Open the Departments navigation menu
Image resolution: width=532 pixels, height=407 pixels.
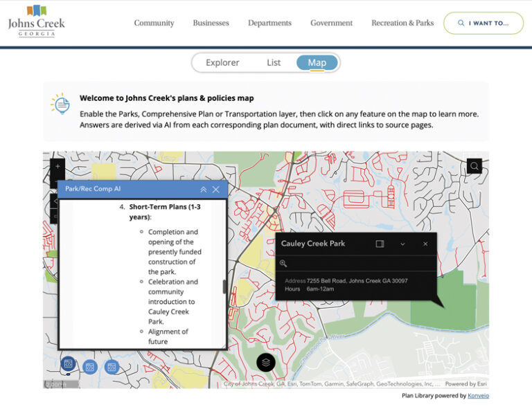(269, 23)
